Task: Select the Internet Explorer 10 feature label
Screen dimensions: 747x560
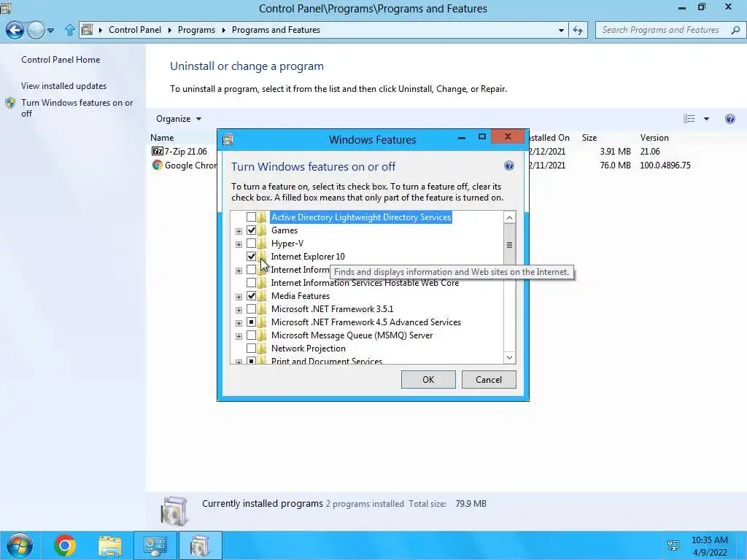Action: click(x=308, y=257)
